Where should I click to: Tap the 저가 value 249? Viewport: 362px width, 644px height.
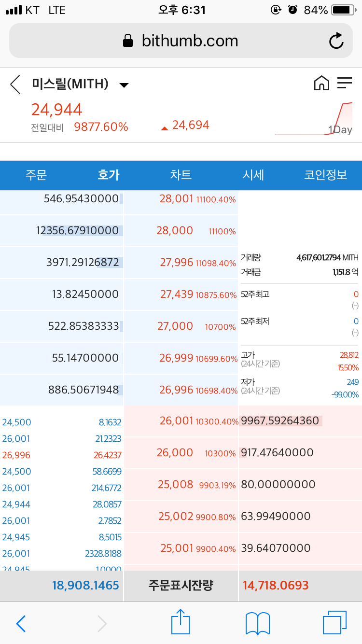coord(352,382)
